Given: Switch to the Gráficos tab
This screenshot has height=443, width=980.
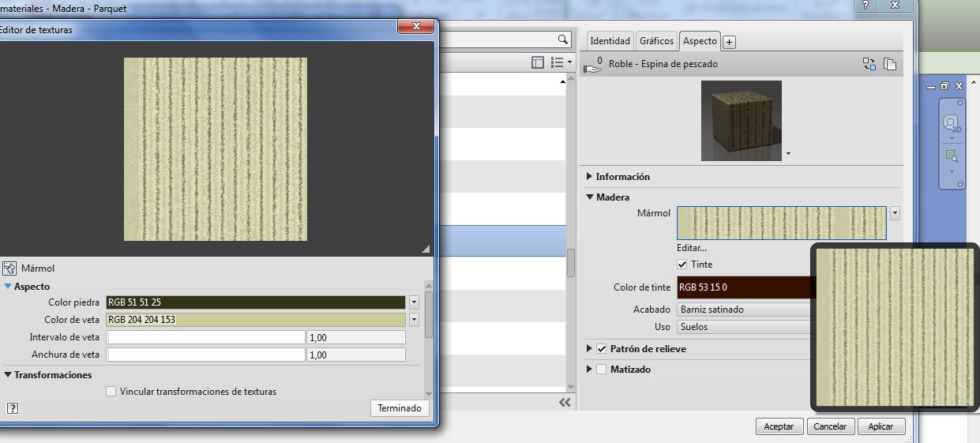Looking at the screenshot, I should [656, 41].
